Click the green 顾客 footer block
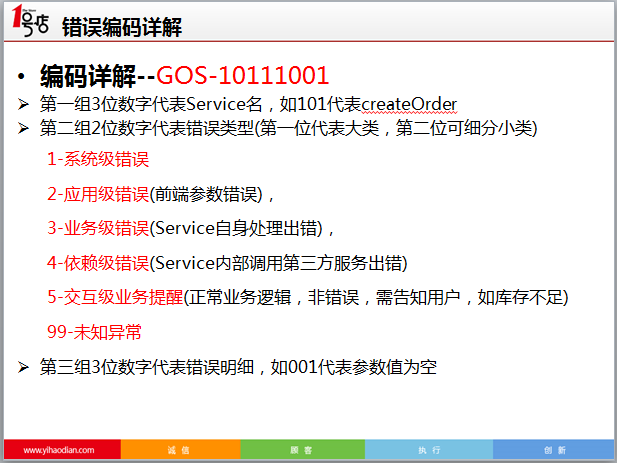The height and width of the screenshot is (463, 617). coord(302,449)
